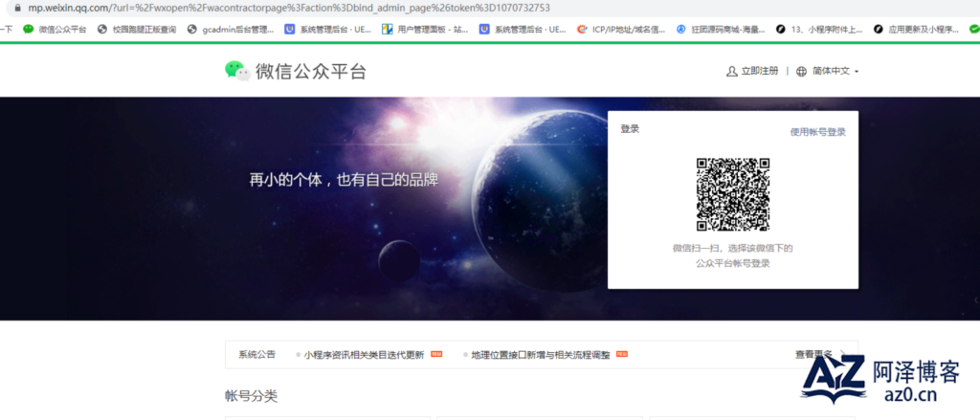
Task: Open the gcadmin后台管理 bookmark
Action: (x=230, y=29)
